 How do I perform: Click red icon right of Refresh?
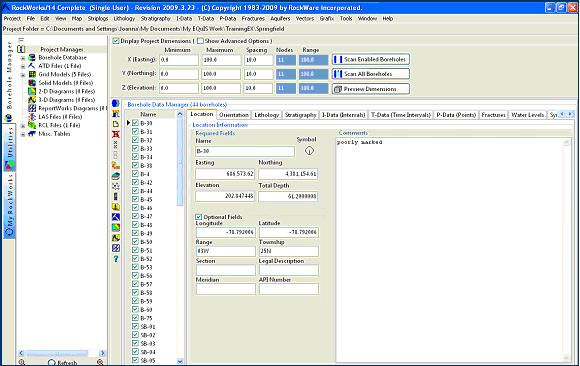click(100, 362)
